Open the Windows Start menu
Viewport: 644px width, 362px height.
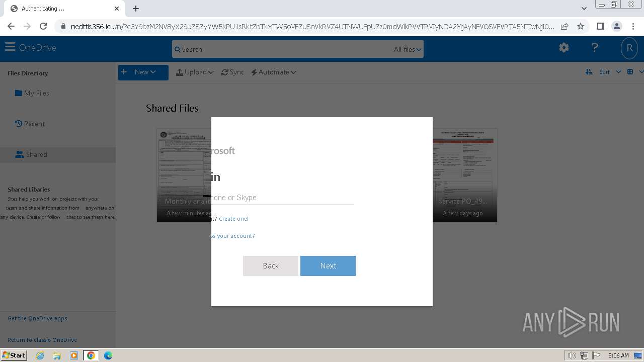tap(14, 355)
